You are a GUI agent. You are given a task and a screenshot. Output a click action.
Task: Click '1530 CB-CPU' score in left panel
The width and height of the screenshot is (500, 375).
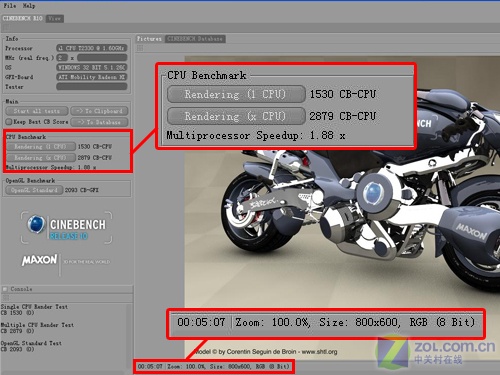pyautogui.click(x=95, y=147)
